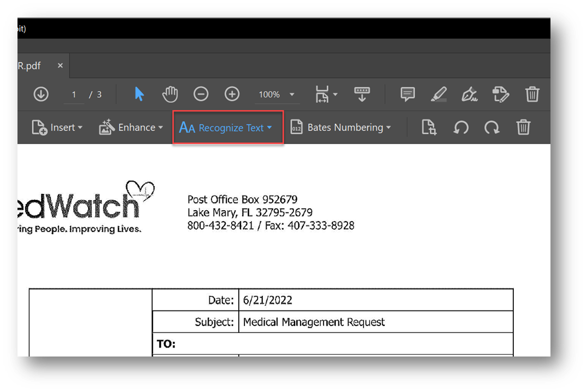Screen dimensions: 586x392
Task: Open the Add Comment tool
Action: (407, 94)
